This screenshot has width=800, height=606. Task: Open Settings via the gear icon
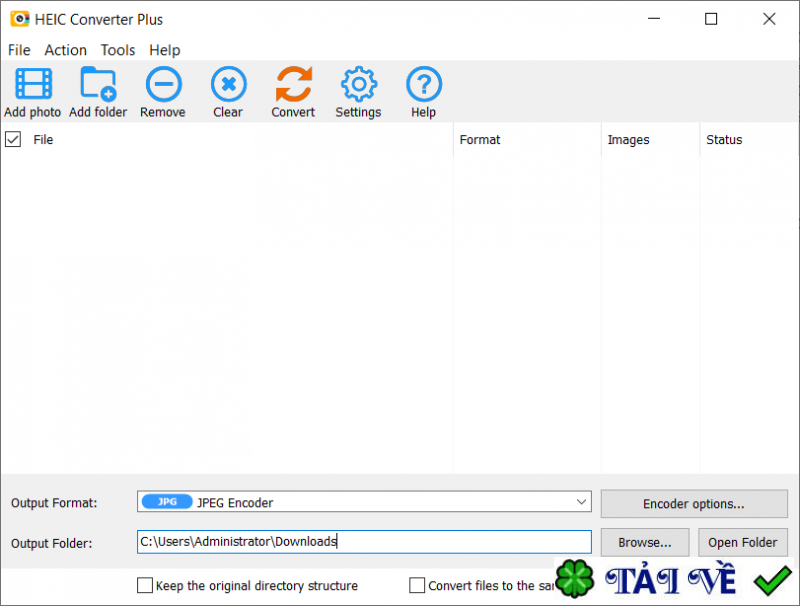[359, 84]
